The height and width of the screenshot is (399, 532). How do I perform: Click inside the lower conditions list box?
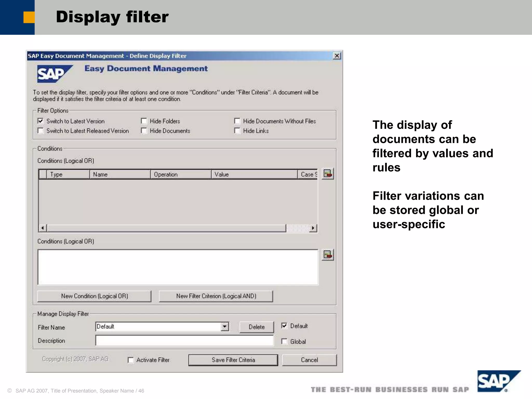pyautogui.click(x=178, y=267)
